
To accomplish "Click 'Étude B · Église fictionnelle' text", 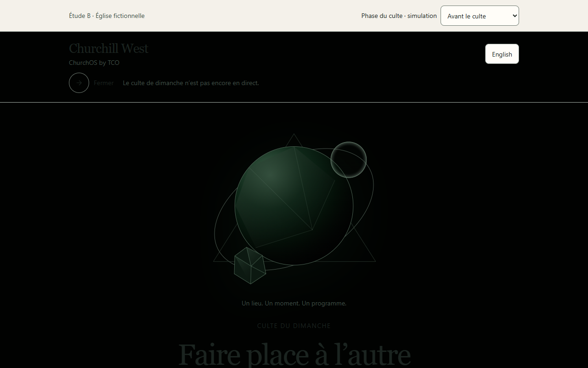I will click(107, 16).
